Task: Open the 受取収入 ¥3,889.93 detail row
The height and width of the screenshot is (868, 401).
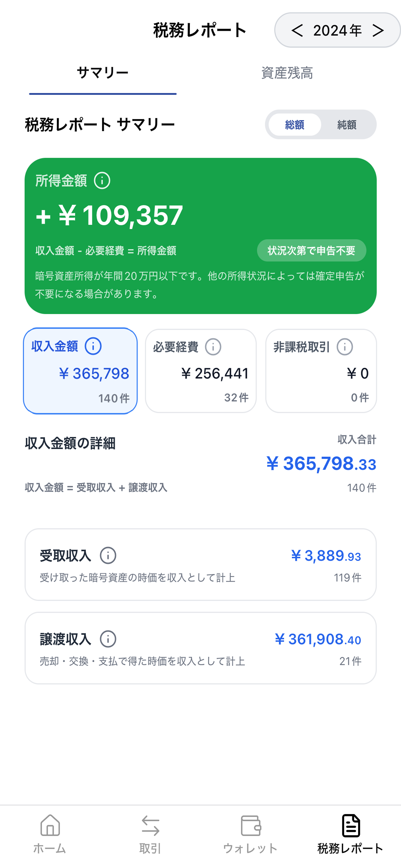Action: click(x=200, y=564)
